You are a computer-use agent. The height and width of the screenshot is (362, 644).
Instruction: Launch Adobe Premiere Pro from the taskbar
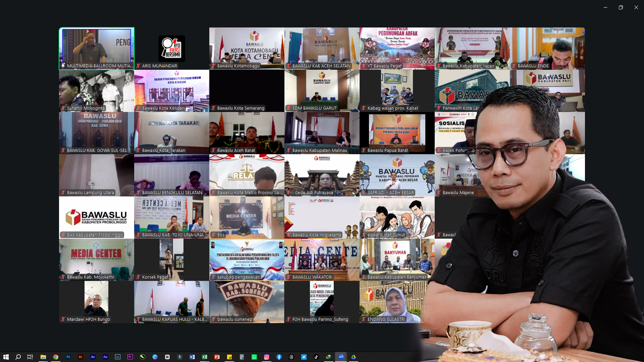[x=130, y=357]
